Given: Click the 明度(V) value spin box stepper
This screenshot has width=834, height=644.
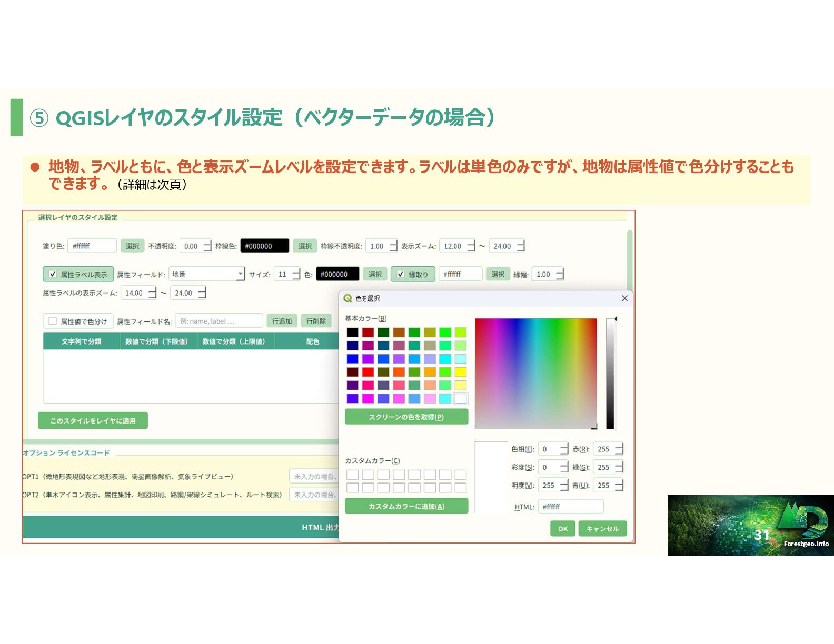Looking at the screenshot, I should [x=564, y=485].
